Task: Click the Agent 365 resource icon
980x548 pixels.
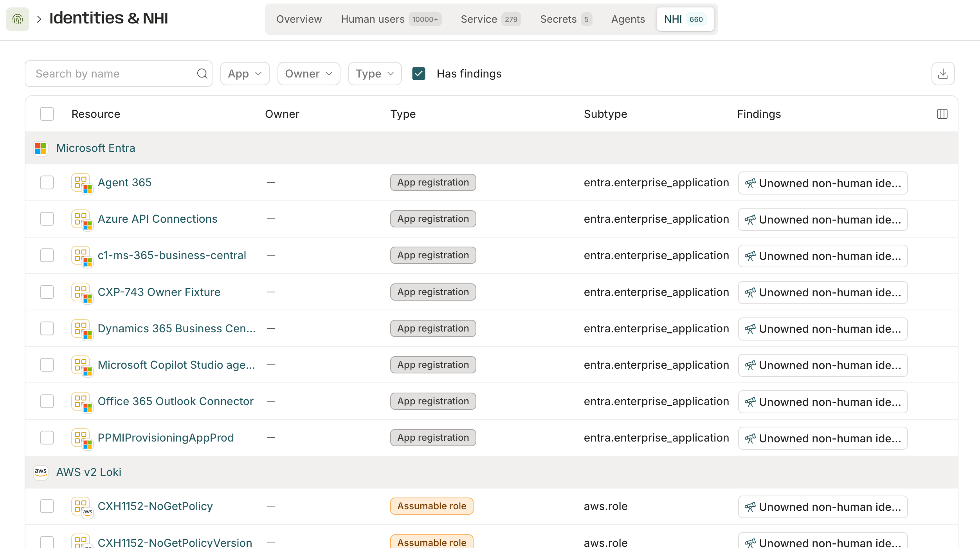Action: coord(82,183)
